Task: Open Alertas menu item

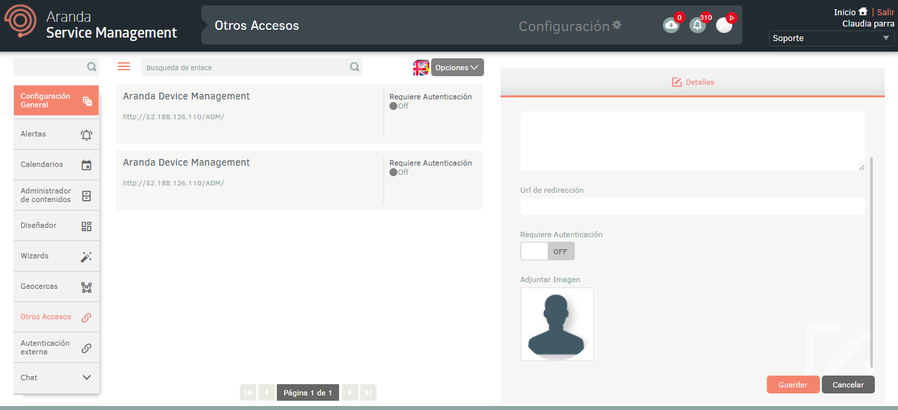Action: click(x=56, y=134)
